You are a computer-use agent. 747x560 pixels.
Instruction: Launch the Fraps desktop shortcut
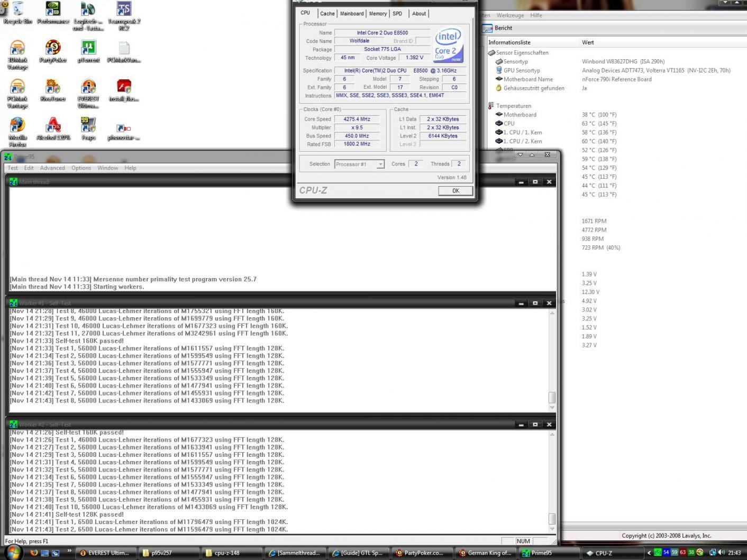coord(88,128)
